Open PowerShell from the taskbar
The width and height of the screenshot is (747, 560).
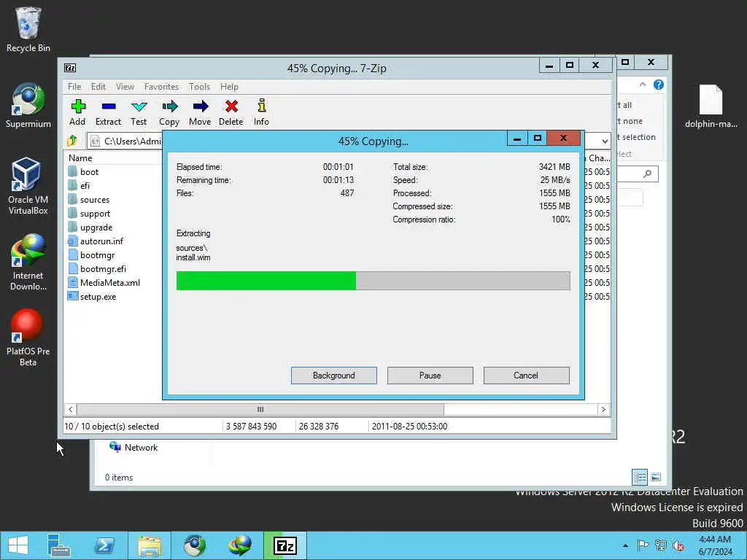(104, 545)
